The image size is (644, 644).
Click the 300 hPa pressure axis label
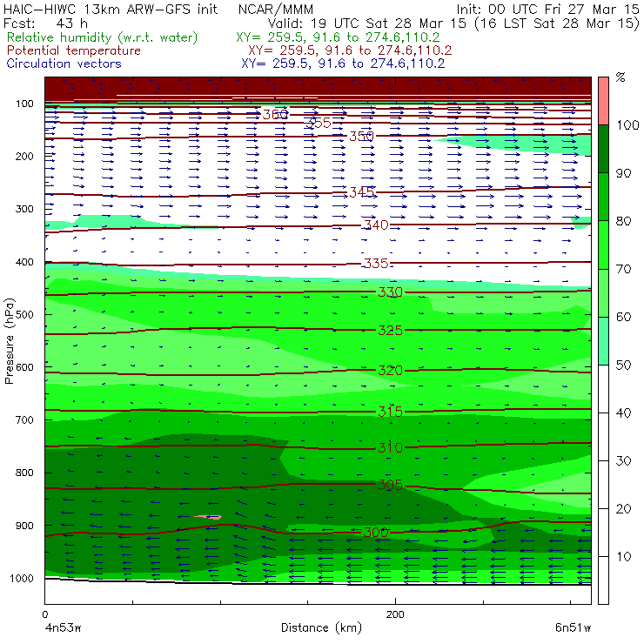pyautogui.click(x=24, y=209)
